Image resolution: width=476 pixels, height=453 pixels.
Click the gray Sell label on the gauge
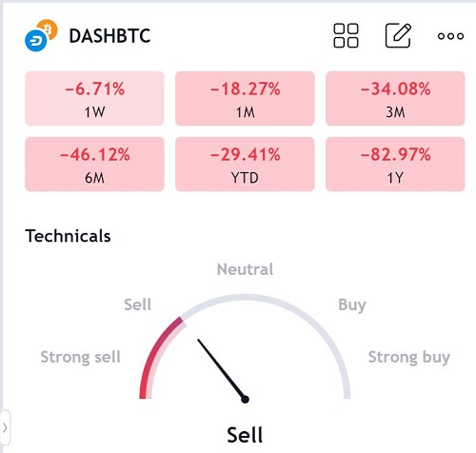pyautogui.click(x=137, y=305)
